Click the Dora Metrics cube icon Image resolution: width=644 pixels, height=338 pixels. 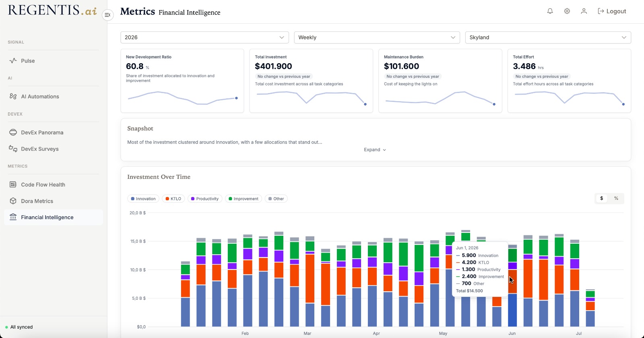pyautogui.click(x=13, y=201)
